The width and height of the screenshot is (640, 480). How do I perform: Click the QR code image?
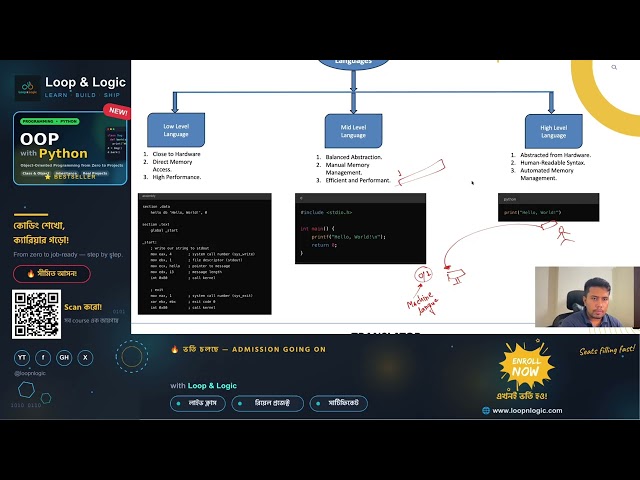(36, 314)
